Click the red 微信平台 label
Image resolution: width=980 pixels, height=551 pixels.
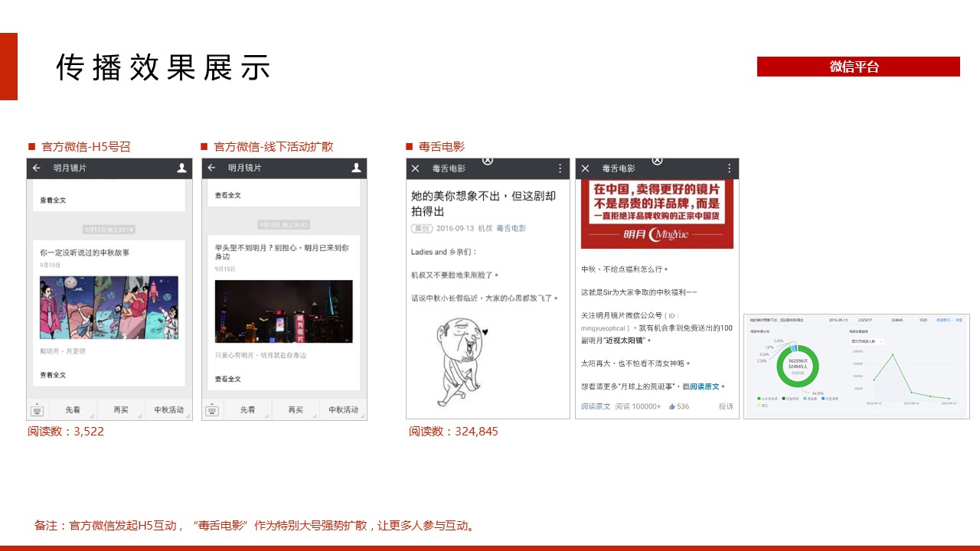[x=858, y=67]
